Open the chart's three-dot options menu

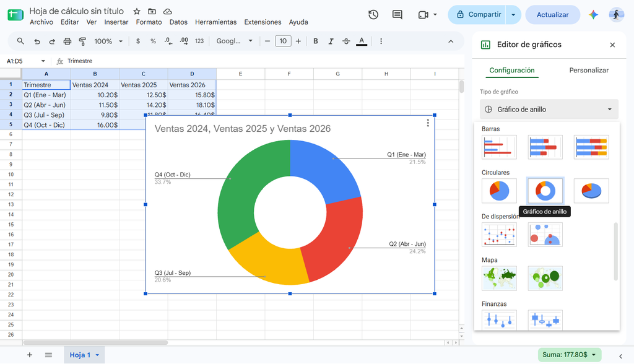[428, 123]
